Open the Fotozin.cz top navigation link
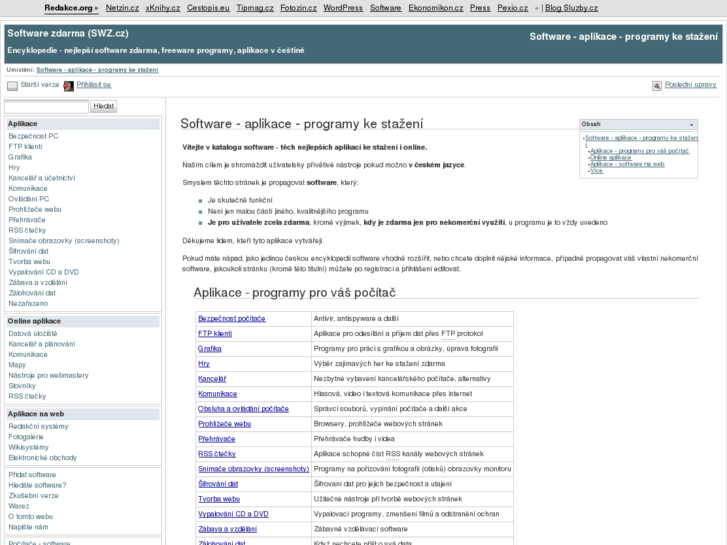The height and width of the screenshot is (545, 727). (299, 8)
